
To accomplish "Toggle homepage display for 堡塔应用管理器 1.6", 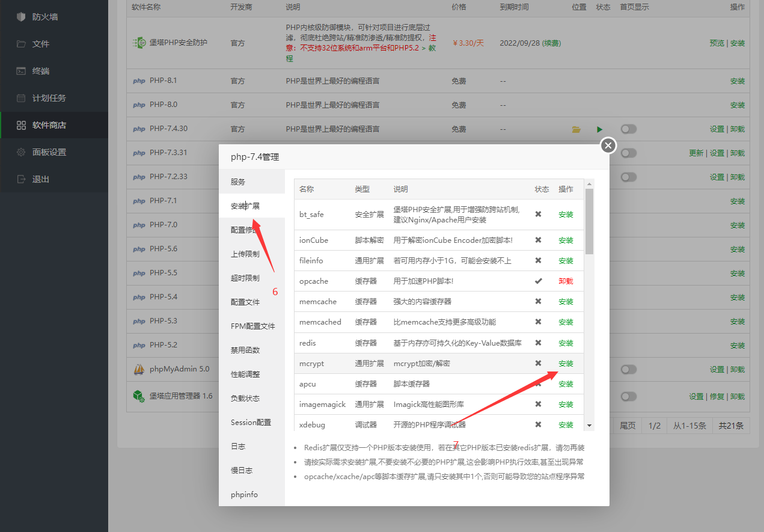I will tap(629, 397).
